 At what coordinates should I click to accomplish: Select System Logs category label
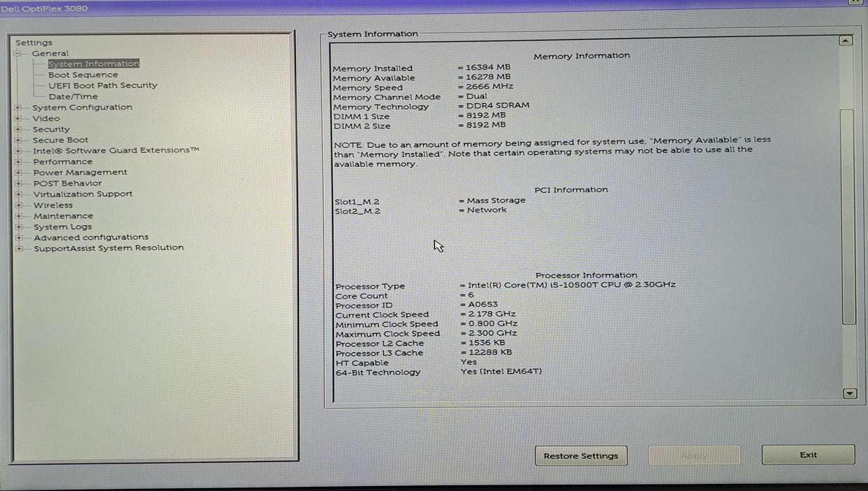[x=62, y=227]
